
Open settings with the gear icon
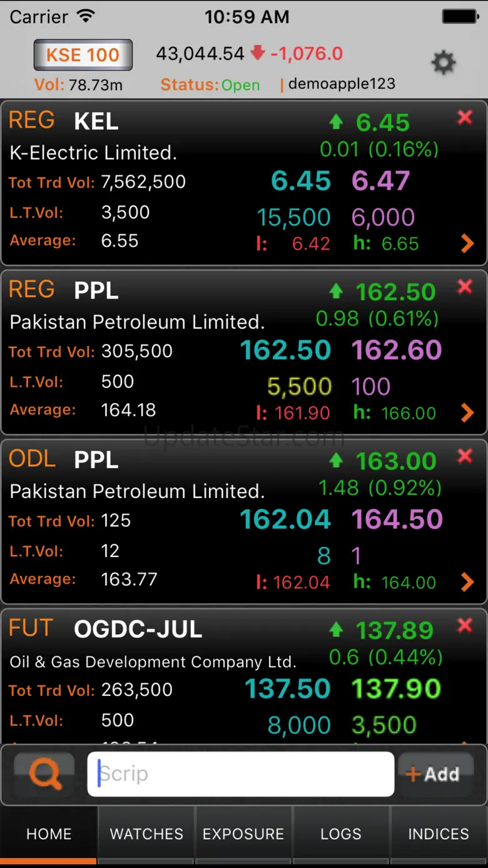[444, 63]
